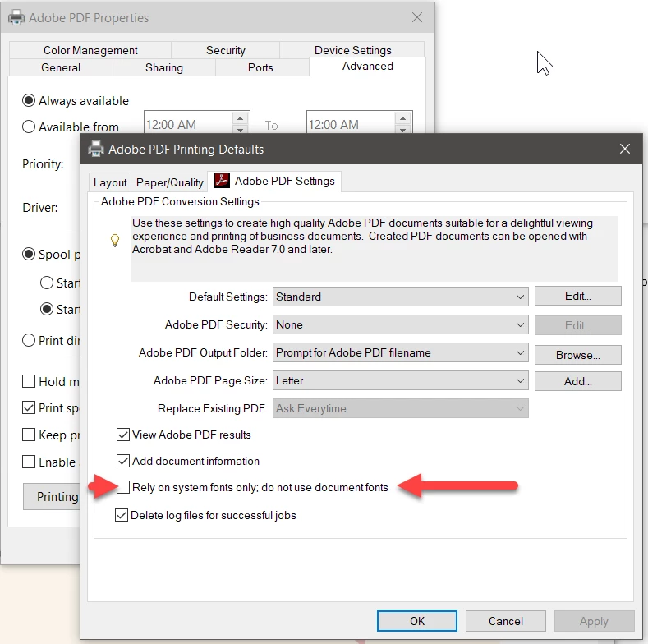Click disabled Edit button beside PDF Security
This screenshot has height=644, width=648.
pos(577,325)
